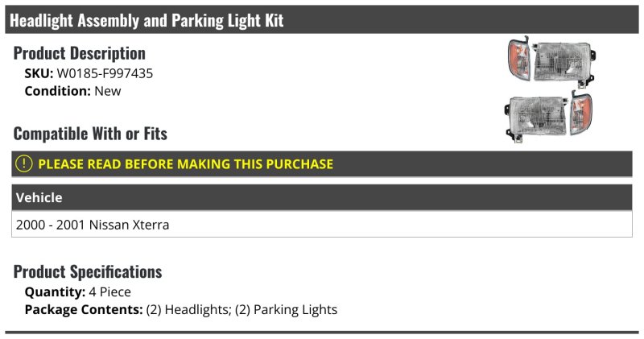Click the Product Specifications heading
The height and width of the screenshot is (339, 644).
click(x=88, y=271)
